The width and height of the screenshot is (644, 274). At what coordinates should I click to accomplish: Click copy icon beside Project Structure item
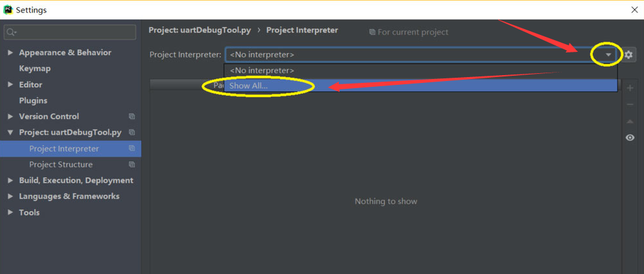132,165
